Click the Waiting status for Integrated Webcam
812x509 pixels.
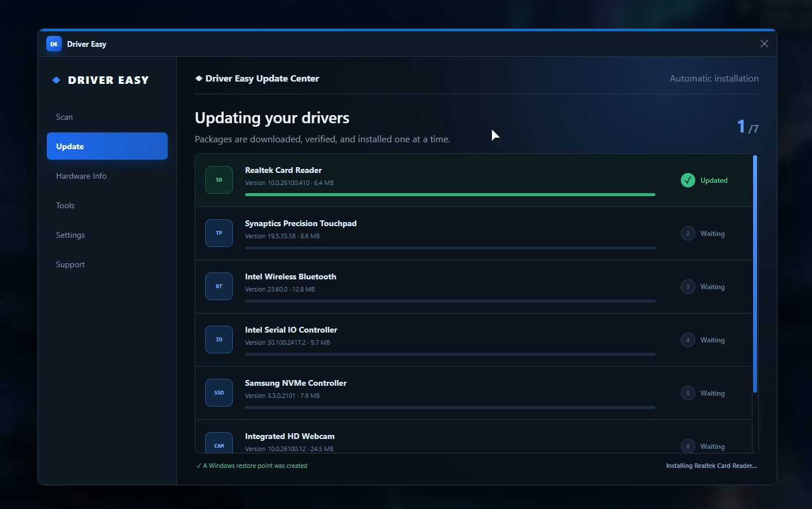pos(713,447)
